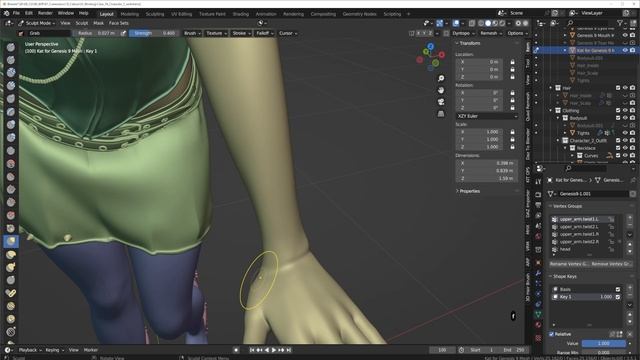The width and height of the screenshot is (640, 360).
Task: Exclude the Clothing collection checkbox
Action: [x=618, y=110]
